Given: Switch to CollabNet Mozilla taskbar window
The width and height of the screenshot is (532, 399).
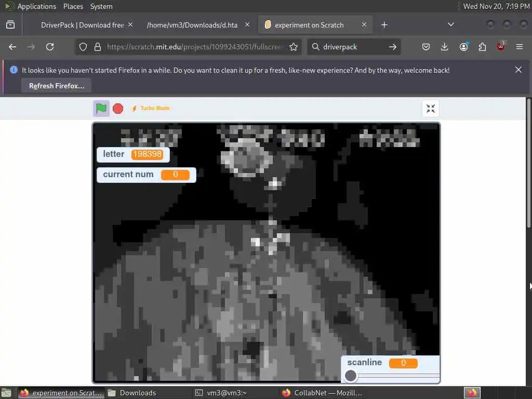Looking at the screenshot, I should point(322,393).
